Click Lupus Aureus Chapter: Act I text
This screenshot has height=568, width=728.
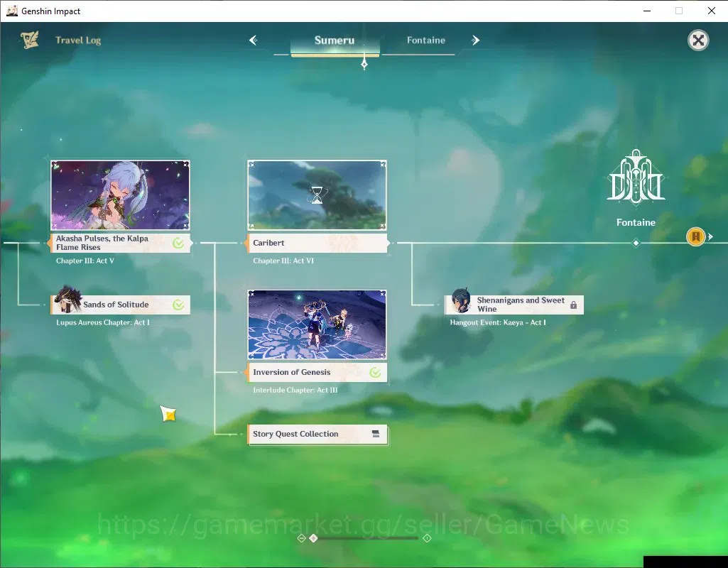click(x=102, y=322)
